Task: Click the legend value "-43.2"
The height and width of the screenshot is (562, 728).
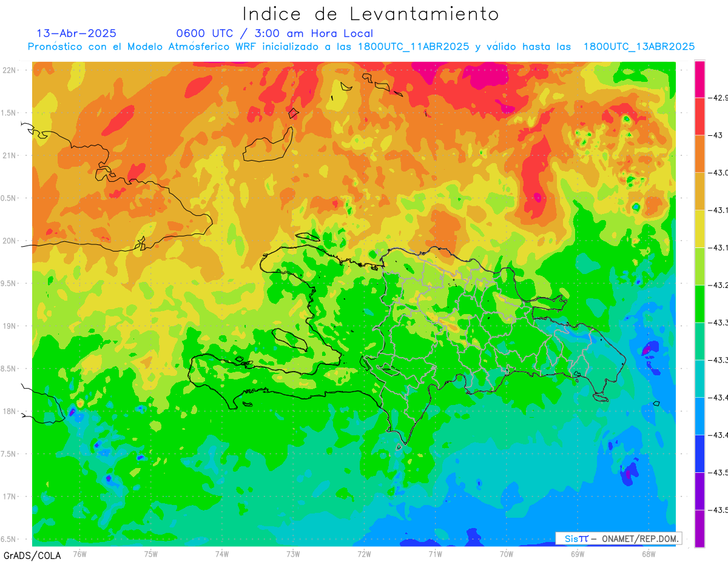Action: [x=719, y=285]
